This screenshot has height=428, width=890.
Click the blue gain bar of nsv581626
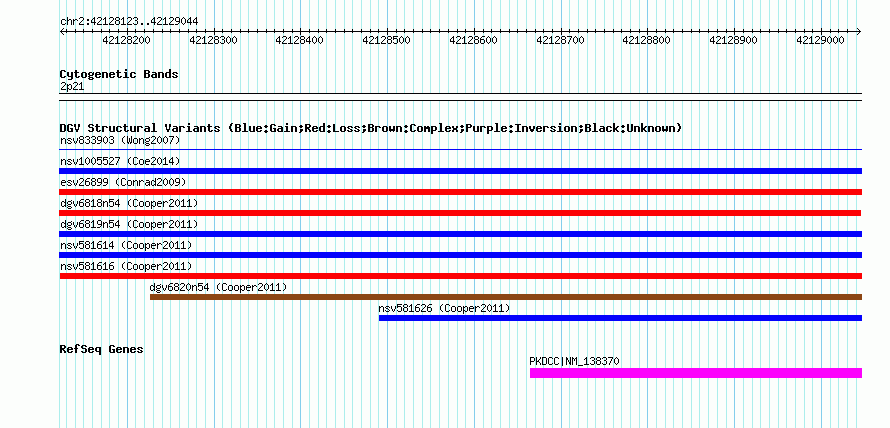[x=620, y=318]
